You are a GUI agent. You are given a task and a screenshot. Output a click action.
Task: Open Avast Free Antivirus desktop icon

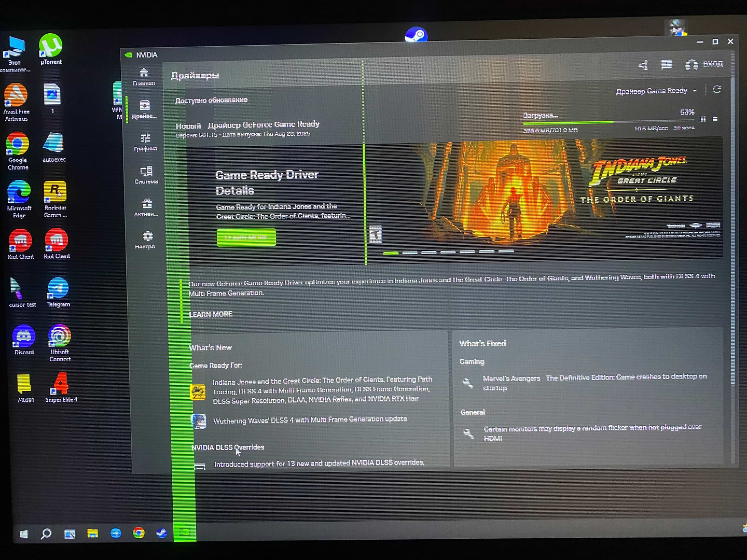point(16,102)
